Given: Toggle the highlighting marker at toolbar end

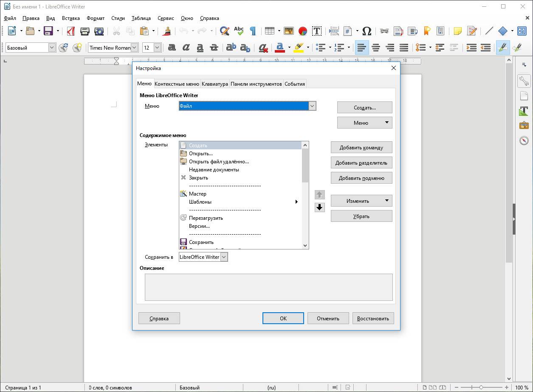Looking at the screenshot, I should tap(502, 48).
